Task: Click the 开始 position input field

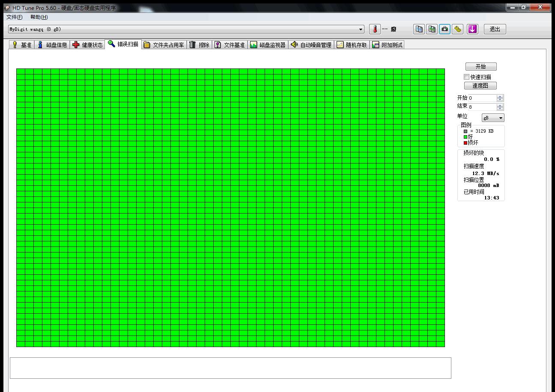Action: coord(482,98)
